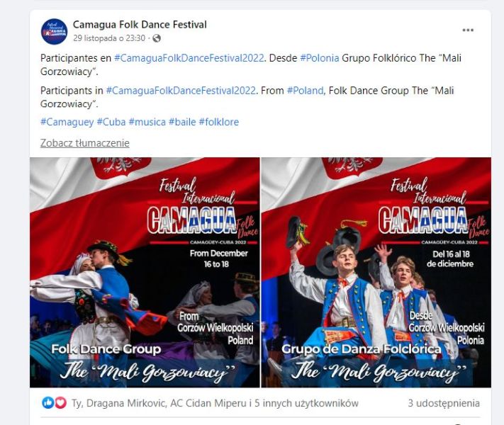Click the English-line #CamaguaFolkDanceFestival2022 hashtag
The width and height of the screenshot is (504, 425).
(181, 91)
